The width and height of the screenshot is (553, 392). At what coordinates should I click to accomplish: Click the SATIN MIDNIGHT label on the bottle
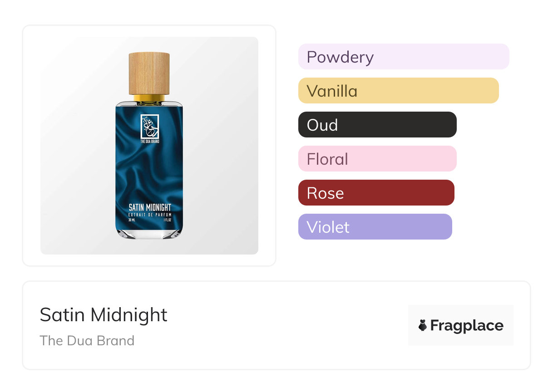149,208
